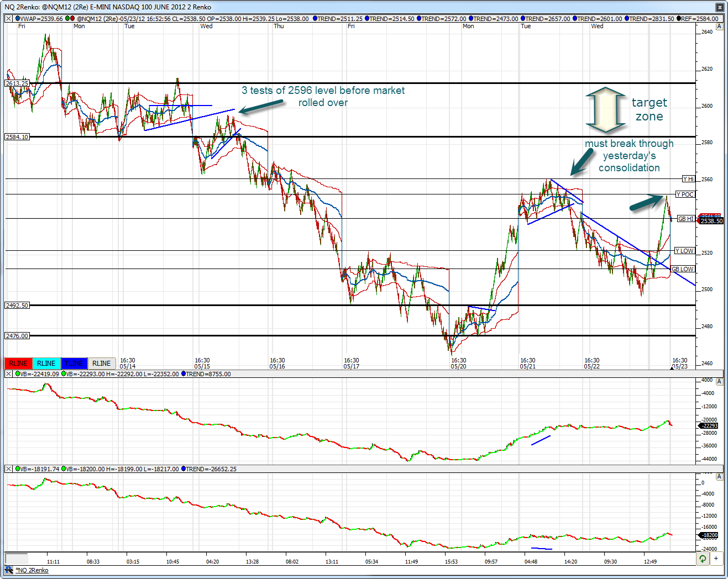The image size is (728, 579).
Task: Click the cyan RLINE button
Action: 46,364
